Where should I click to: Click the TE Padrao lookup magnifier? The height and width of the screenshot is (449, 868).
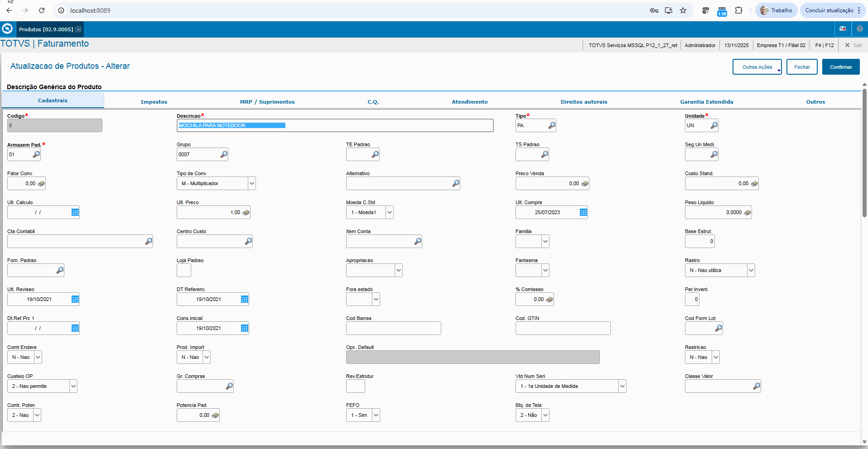tap(375, 154)
